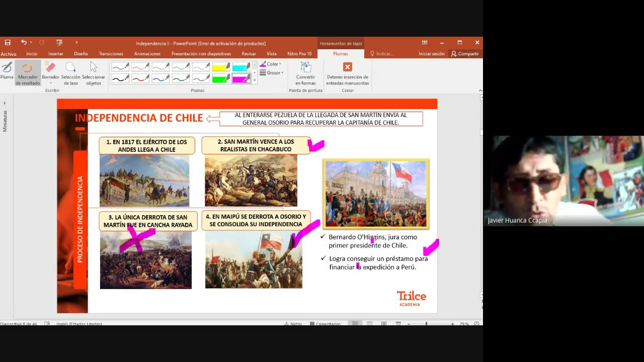This screenshot has width=644, height=362.
Task: Pick the blue thin pen, top row
Action: [160, 67]
